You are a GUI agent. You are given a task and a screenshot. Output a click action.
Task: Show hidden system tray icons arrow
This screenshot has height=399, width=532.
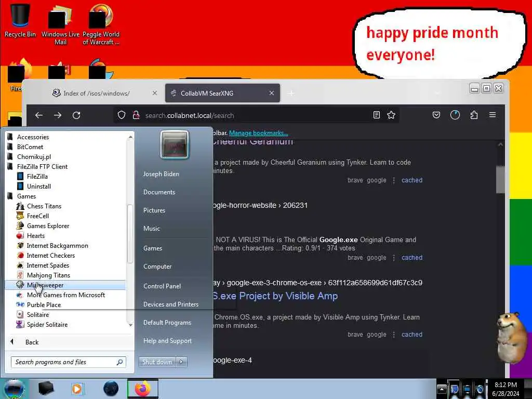(x=442, y=389)
